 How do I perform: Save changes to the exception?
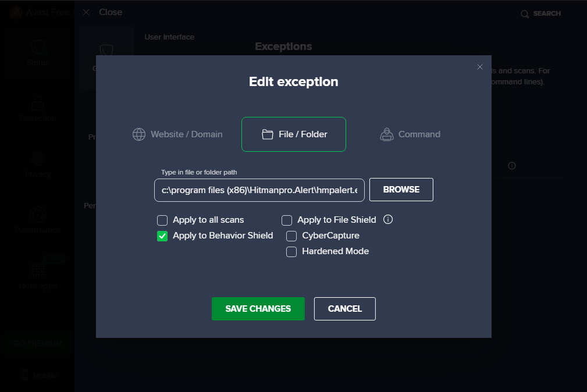click(258, 309)
